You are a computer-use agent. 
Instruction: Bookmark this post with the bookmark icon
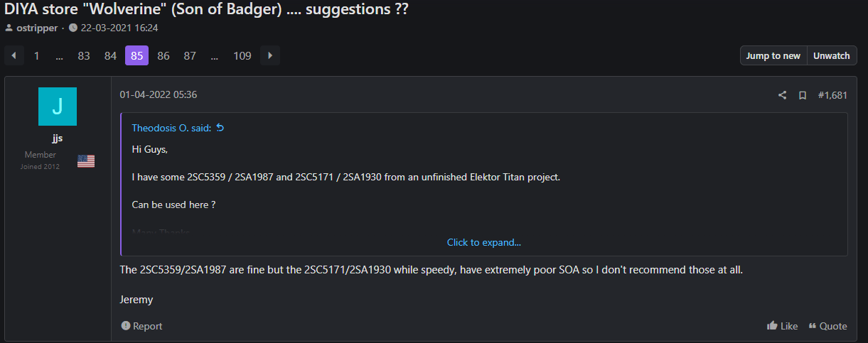tap(803, 95)
